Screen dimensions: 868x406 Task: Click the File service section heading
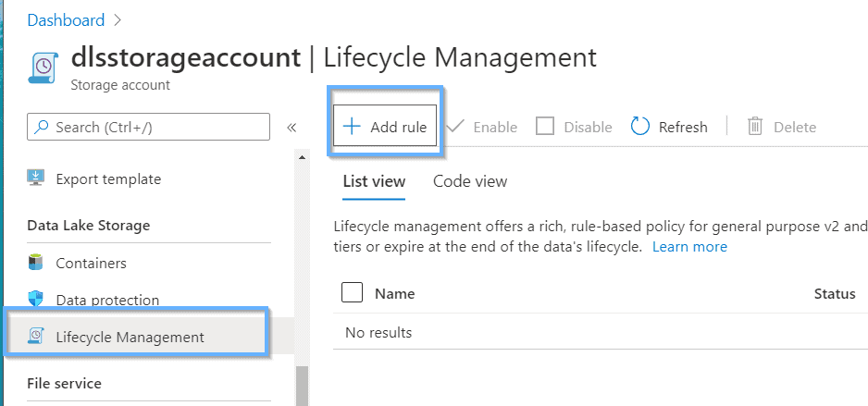pos(64,383)
